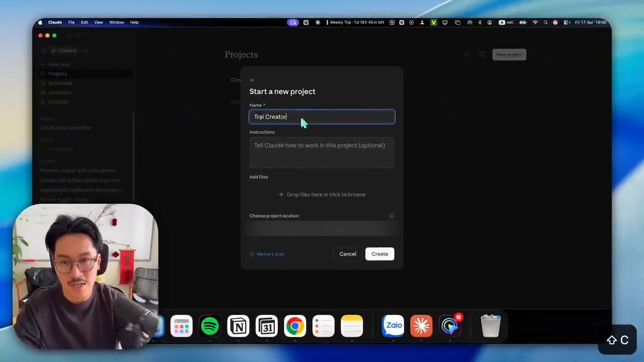Screen dimensions: 644x362
Task: Open the 'List desktop video files' task
Action: pos(65,128)
